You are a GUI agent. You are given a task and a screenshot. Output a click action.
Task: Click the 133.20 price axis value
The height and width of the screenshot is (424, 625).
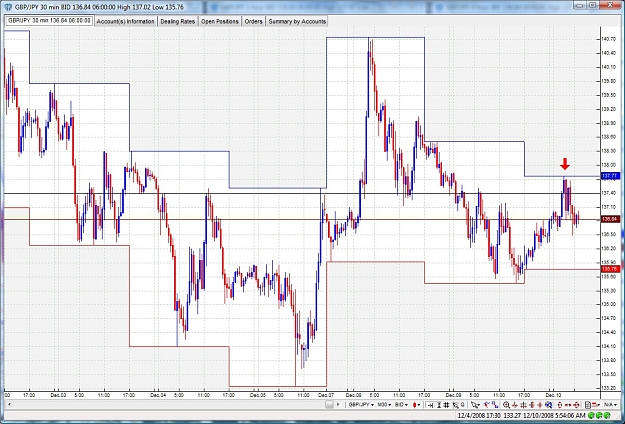tap(608, 388)
